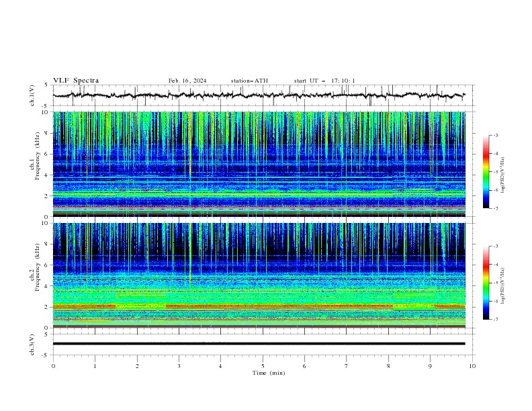Click the ch.1 spectrogram panel
This screenshot has width=532, height=411.
point(259,164)
